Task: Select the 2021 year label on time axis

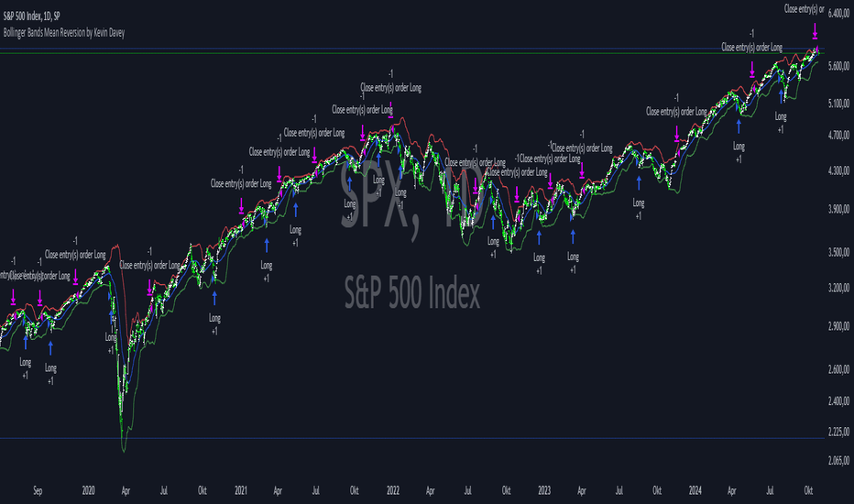Action: tap(241, 491)
